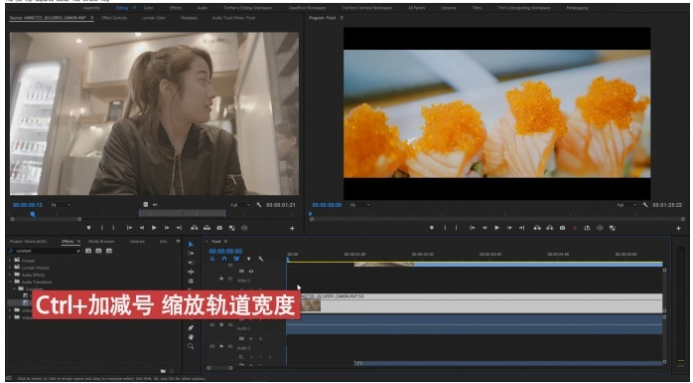Image resolution: width=693 pixels, height=383 pixels.
Task: Click Extract button in Program monitor
Action: (549, 228)
